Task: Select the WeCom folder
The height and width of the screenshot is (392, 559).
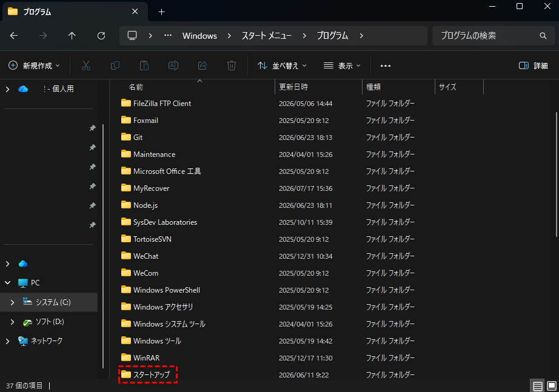Action: coord(146,273)
